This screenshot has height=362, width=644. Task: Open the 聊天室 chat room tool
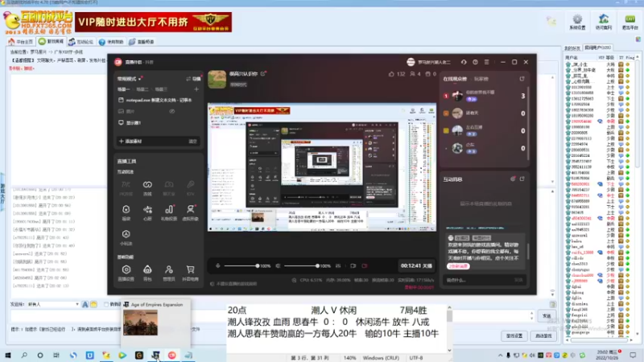click(x=169, y=185)
